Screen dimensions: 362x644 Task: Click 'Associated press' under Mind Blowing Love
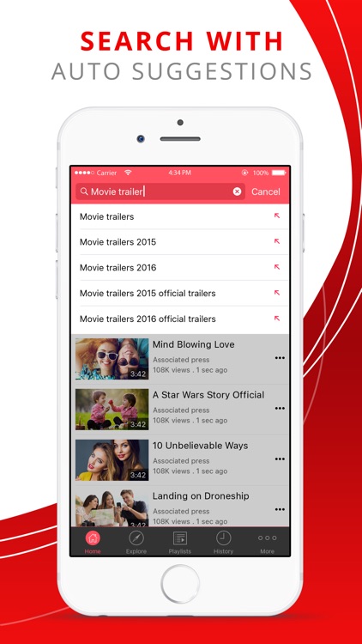pyautogui.click(x=181, y=360)
